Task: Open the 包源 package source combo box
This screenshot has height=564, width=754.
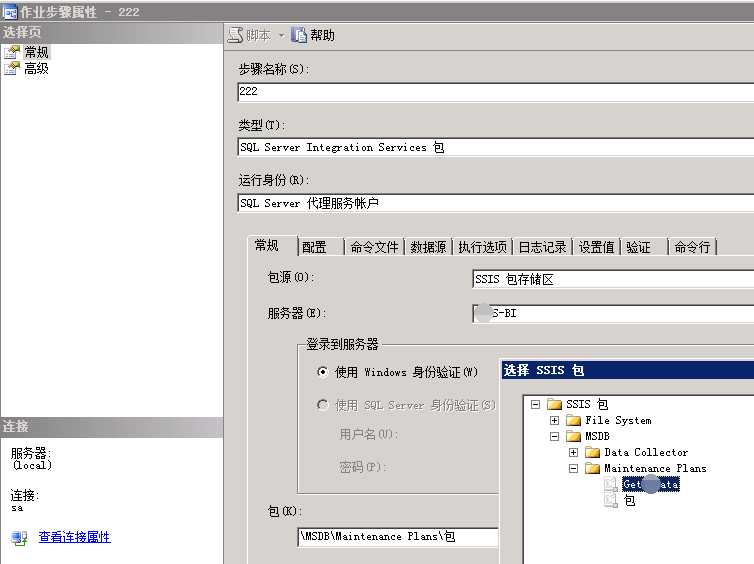Action: click(x=613, y=279)
